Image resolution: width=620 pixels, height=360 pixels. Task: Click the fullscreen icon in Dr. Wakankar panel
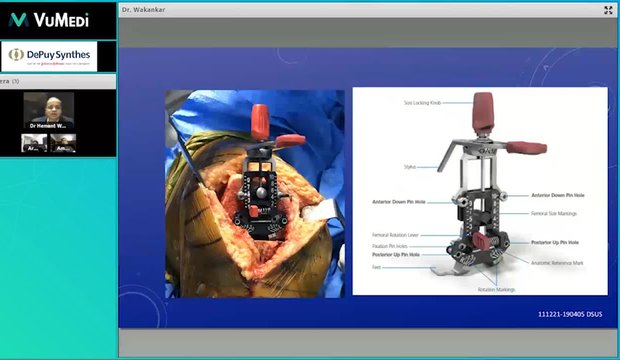click(608, 10)
